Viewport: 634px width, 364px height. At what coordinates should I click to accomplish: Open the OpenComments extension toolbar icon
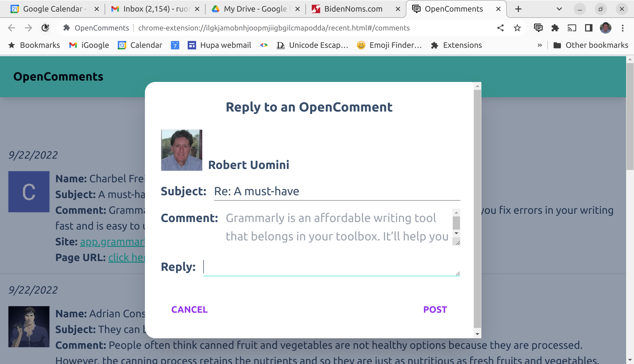pyautogui.click(x=538, y=28)
